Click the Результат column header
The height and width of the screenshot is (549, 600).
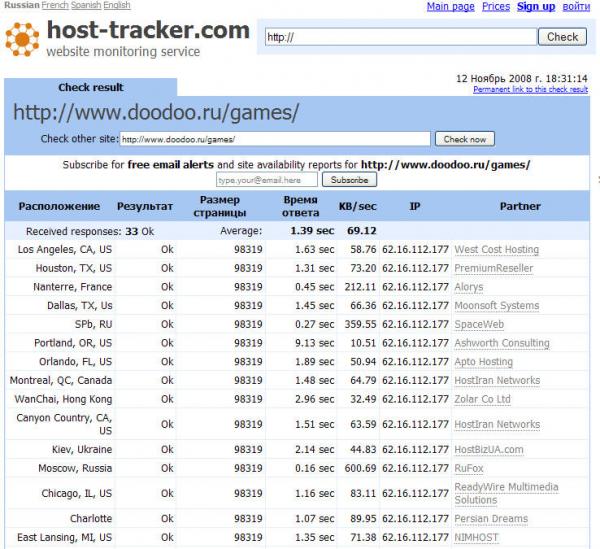[145, 206]
